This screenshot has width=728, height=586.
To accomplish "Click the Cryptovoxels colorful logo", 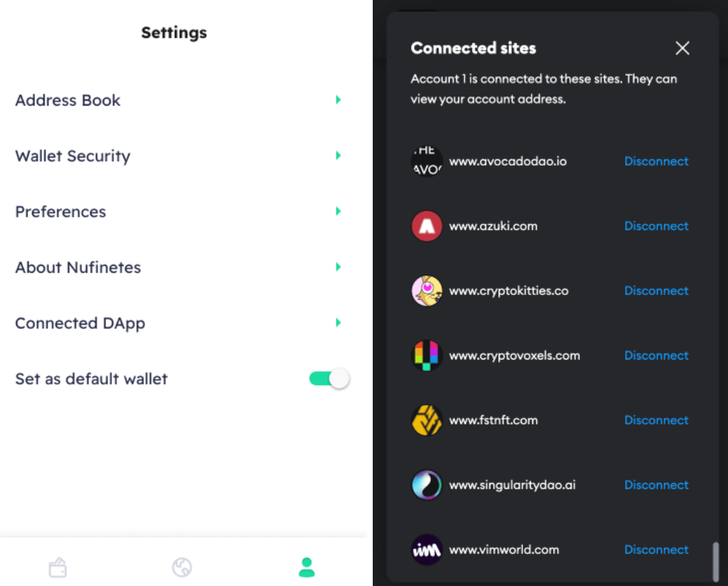I will coord(427,355).
